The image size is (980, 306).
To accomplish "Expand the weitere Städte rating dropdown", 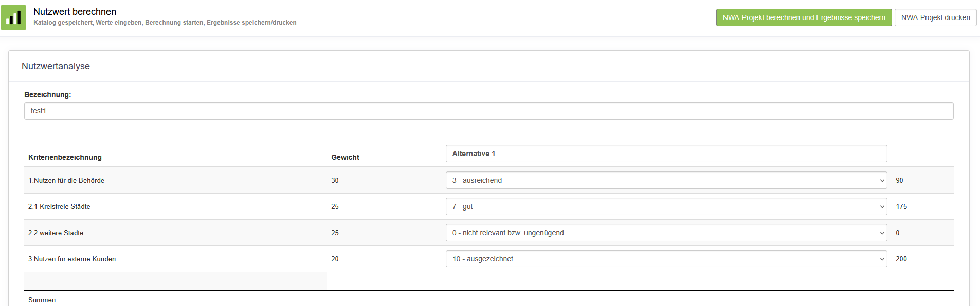I will (666, 233).
